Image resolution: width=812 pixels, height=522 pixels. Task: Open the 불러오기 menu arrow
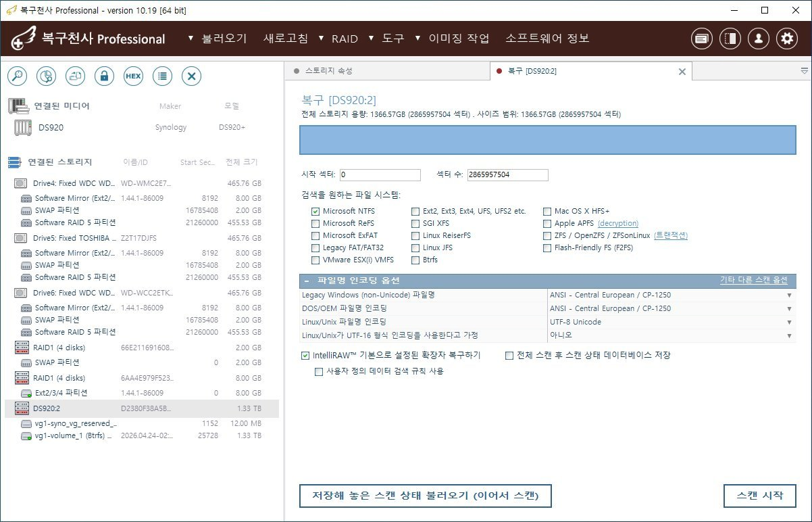191,39
